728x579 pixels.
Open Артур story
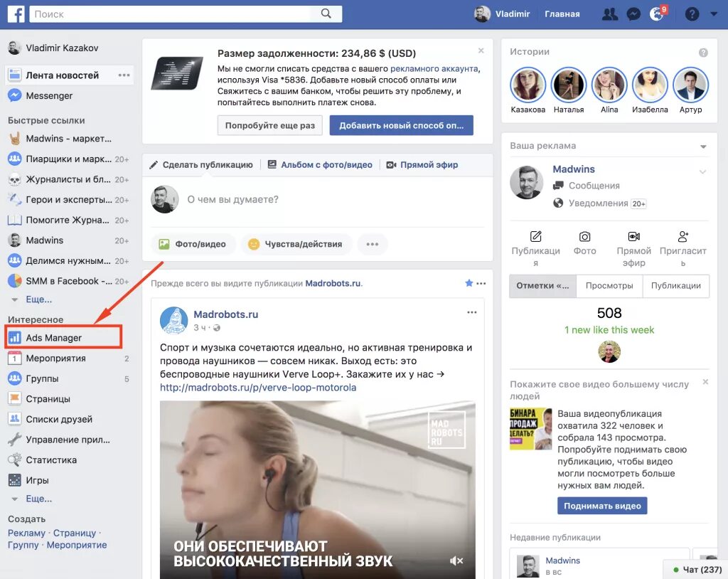pyautogui.click(x=690, y=90)
